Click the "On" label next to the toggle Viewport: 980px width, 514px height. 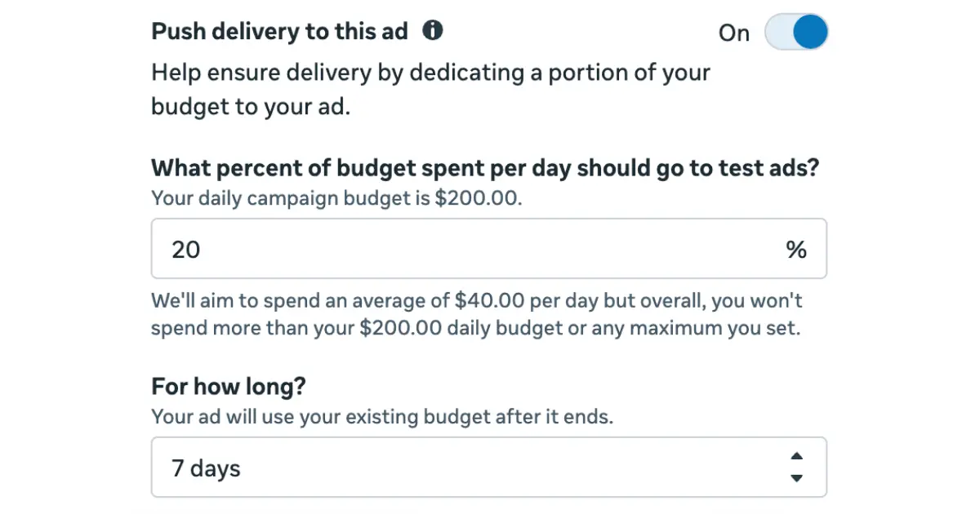pyautogui.click(x=733, y=33)
